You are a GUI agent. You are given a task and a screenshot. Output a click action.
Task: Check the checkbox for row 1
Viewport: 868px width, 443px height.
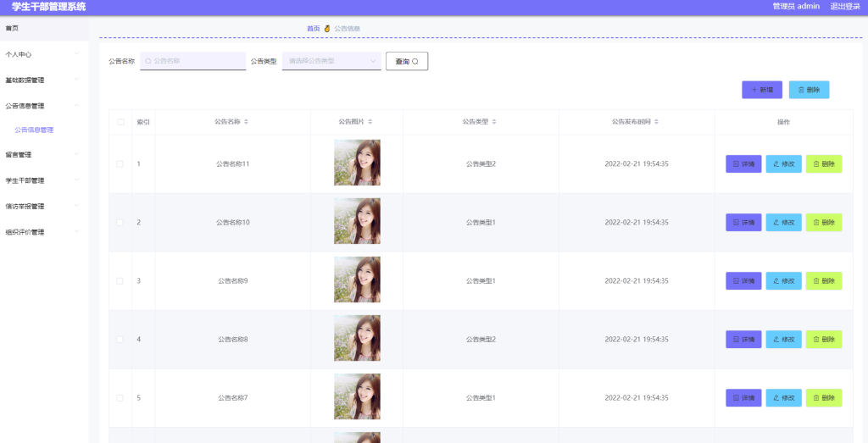click(120, 164)
